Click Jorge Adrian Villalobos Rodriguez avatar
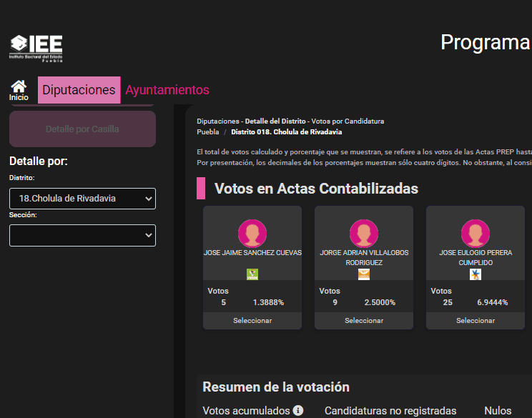 click(x=364, y=233)
